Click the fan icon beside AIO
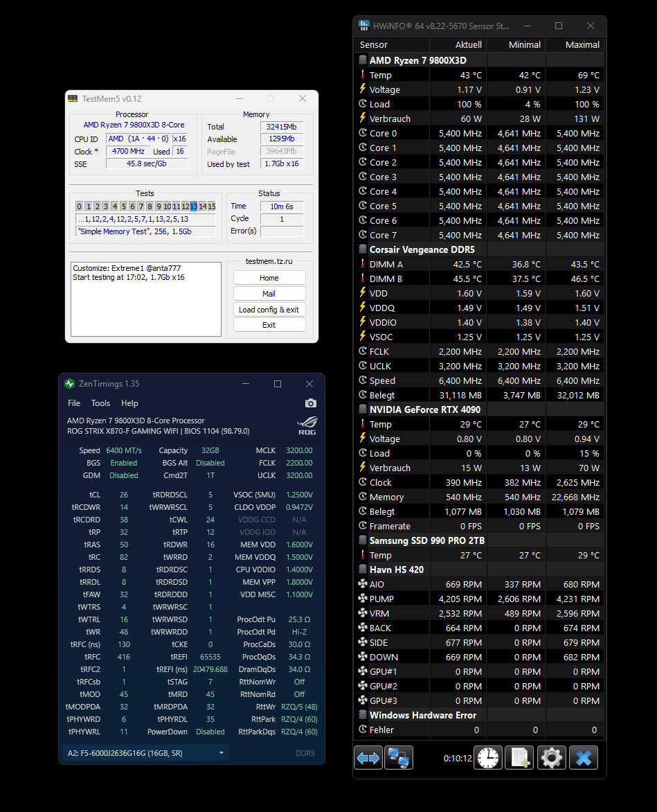Image resolution: width=657 pixels, height=812 pixels. pyautogui.click(x=363, y=583)
